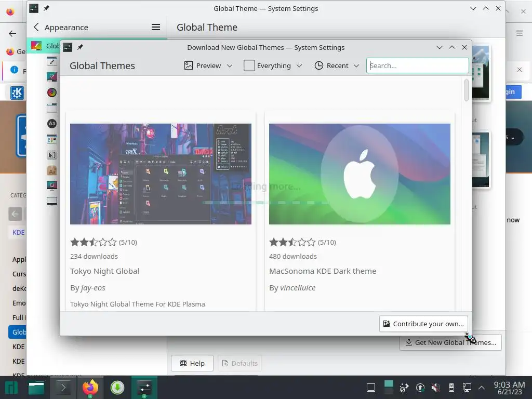This screenshot has width=532, height=399.
Task: Switch to Firefox from the taskbar
Action: 90,388
